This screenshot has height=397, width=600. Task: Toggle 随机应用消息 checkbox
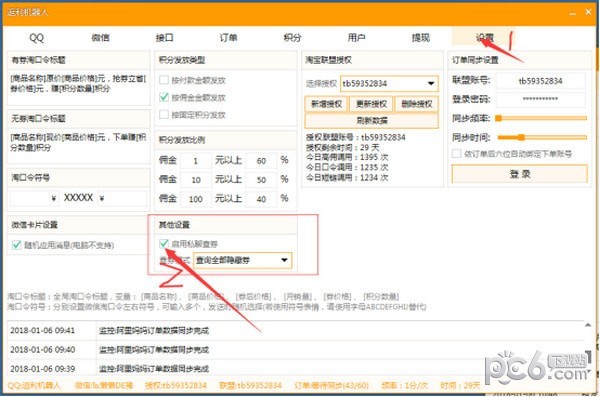(16, 245)
